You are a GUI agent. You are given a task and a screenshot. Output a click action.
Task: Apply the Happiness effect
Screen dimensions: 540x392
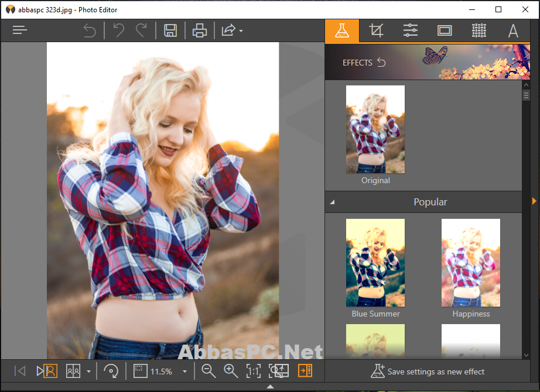click(x=471, y=263)
